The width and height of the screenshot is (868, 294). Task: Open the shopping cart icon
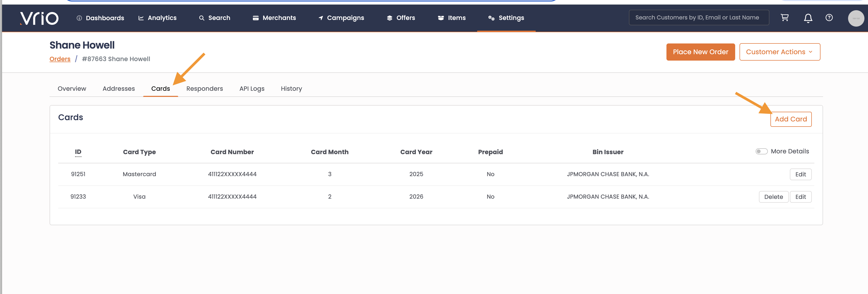click(784, 18)
